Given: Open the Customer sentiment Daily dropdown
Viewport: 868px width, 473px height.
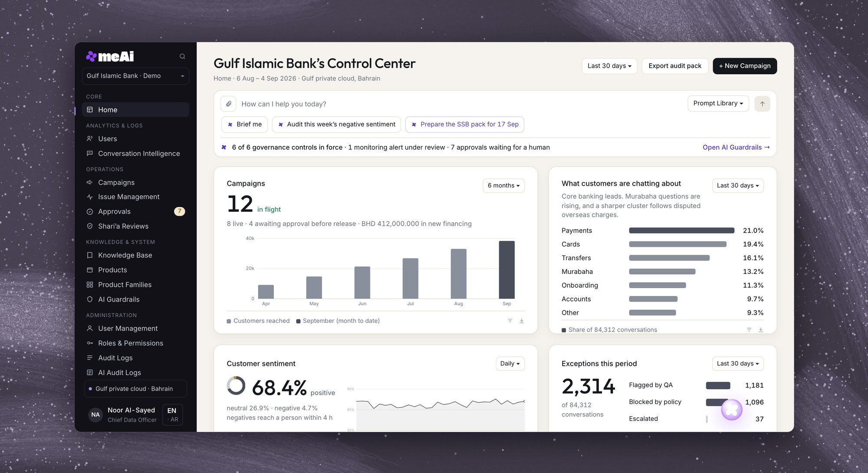Looking at the screenshot, I should (510, 364).
